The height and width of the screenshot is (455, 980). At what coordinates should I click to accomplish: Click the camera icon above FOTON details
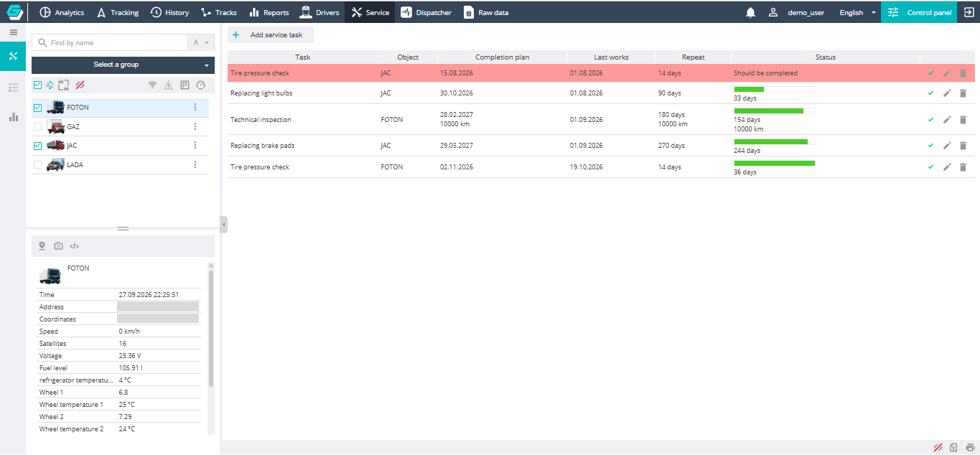click(x=58, y=246)
